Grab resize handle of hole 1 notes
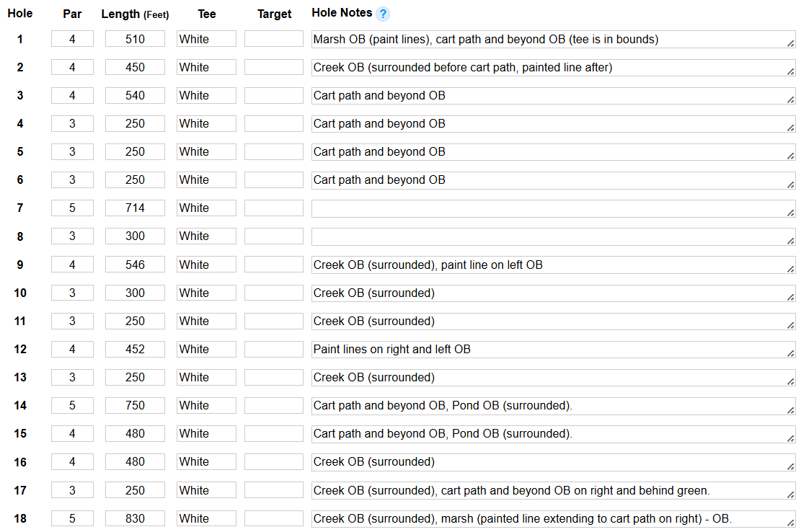 tap(791, 43)
